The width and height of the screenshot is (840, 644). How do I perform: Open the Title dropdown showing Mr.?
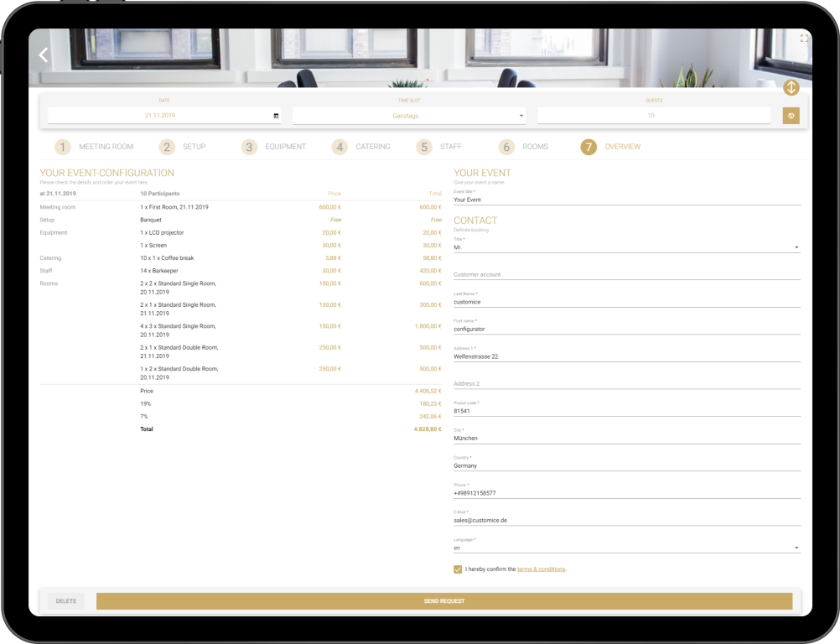tap(627, 247)
